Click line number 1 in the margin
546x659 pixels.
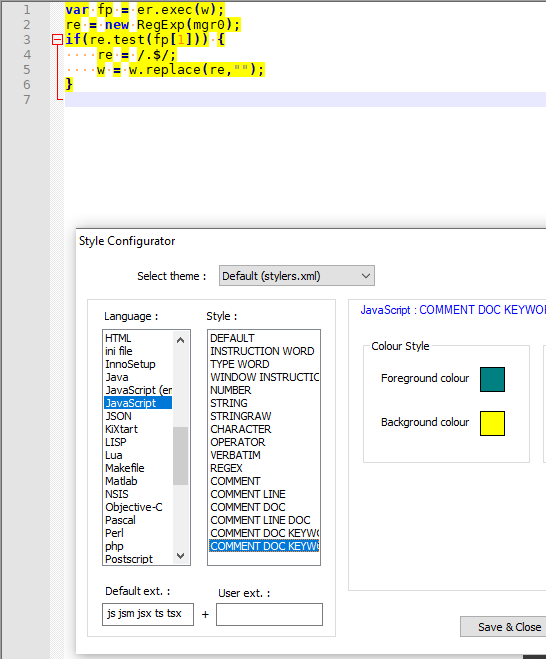pyautogui.click(x=27, y=10)
